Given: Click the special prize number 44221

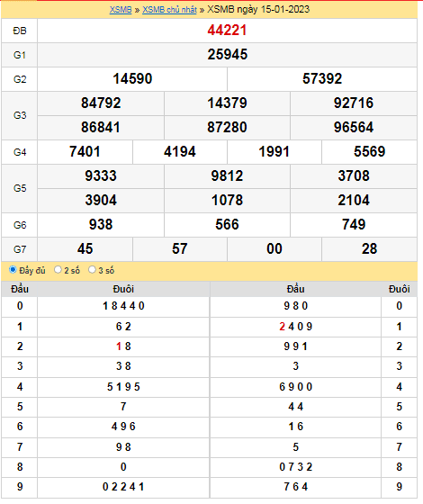Looking at the screenshot, I should point(227,31).
